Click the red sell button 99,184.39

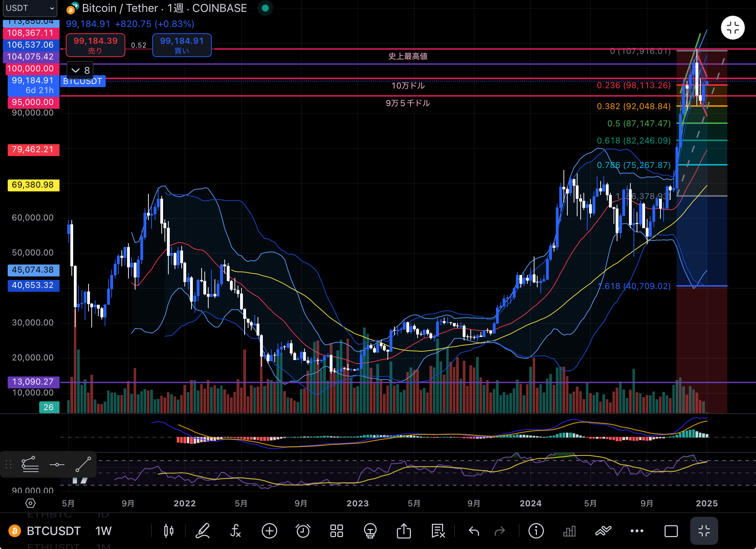coord(96,45)
